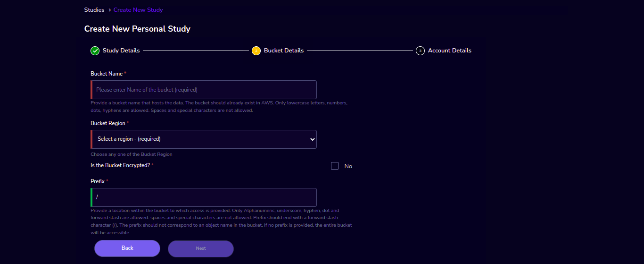This screenshot has width=644, height=264.
Task: Go to the Study Details step label
Action: (x=121, y=51)
